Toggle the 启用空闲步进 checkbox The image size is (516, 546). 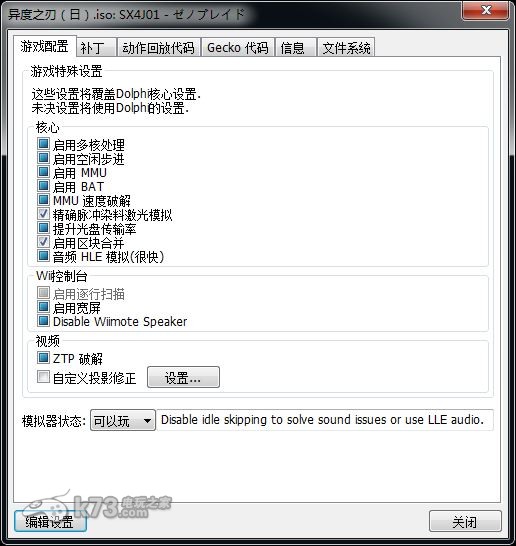43,158
